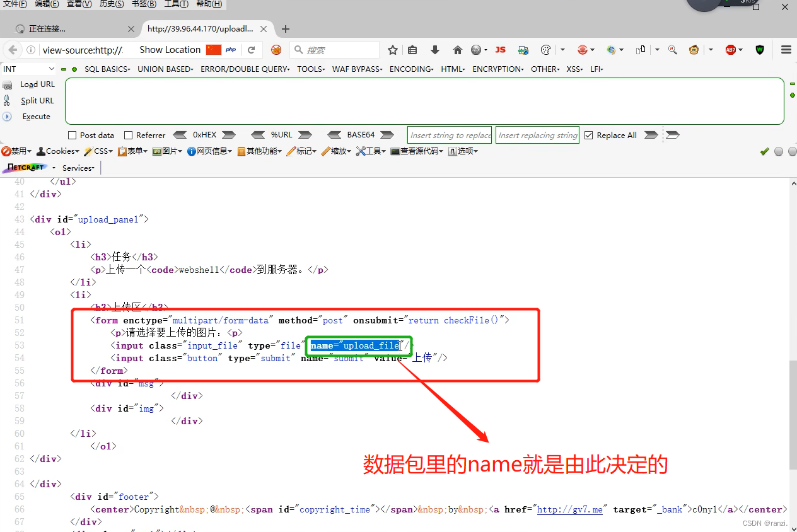Enable the Referrer checkbox
Viewport: 797px width, 532px height.
click(129, 136)
